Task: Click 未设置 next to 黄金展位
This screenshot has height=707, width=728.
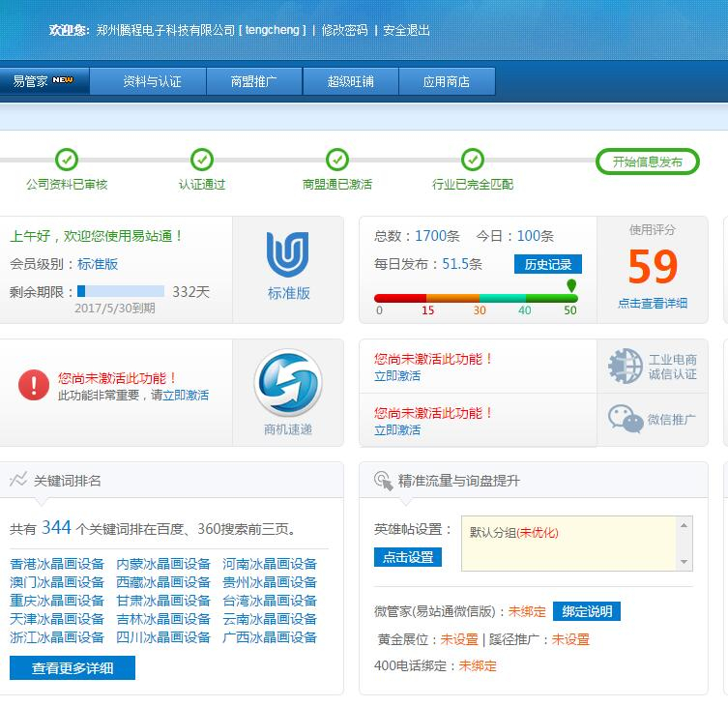Action: click(459, 639)
